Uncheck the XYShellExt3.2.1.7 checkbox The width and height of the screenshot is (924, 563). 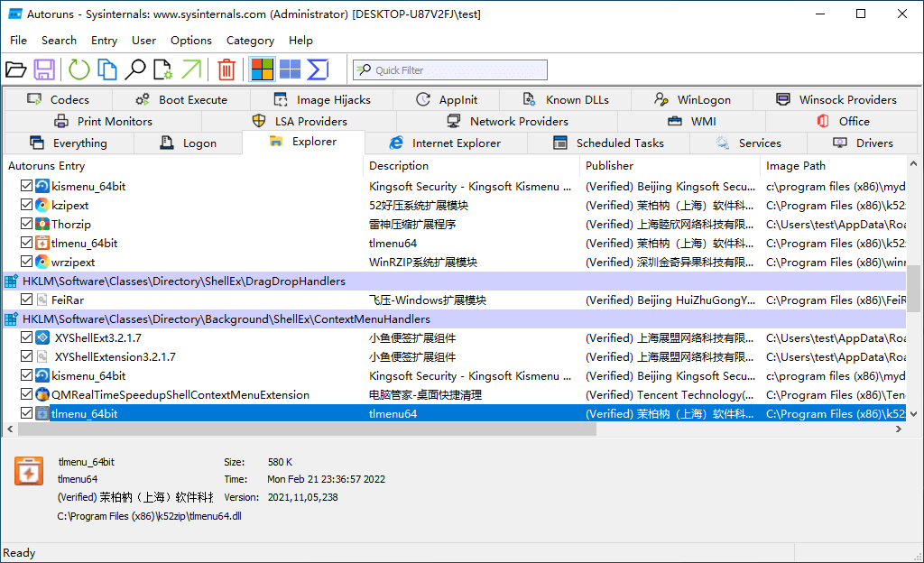26,337
